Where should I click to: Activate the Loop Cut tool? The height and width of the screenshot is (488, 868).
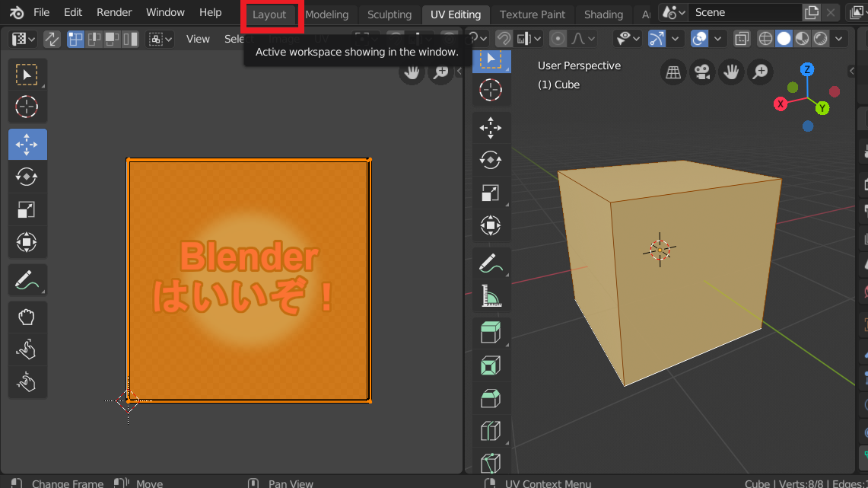click(491, 431)
